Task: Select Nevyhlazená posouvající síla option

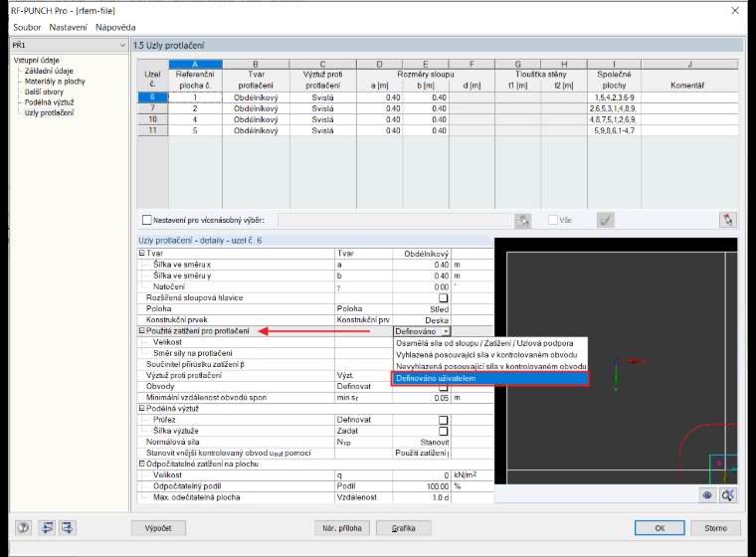Action: (490, 366)
